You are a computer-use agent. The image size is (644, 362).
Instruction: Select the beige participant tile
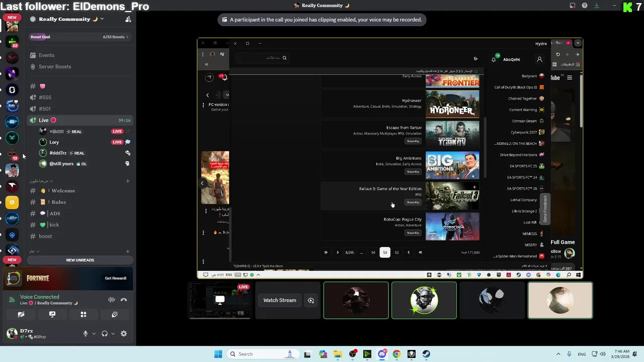[x=560, y=301]
